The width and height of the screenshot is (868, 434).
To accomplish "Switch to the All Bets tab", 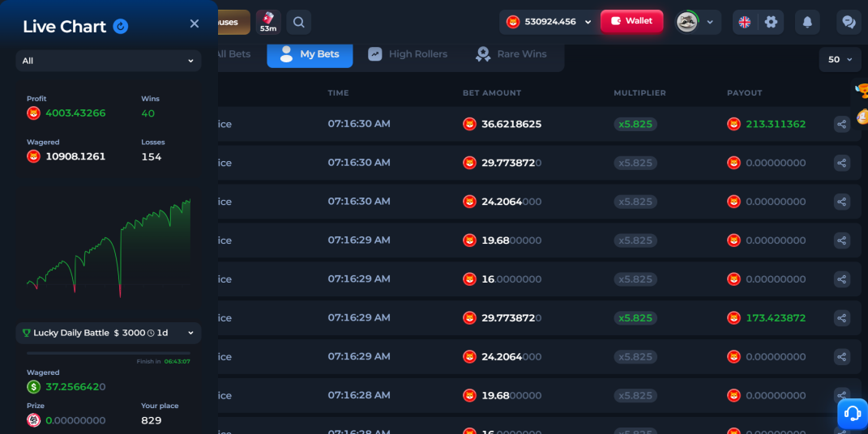I will (233, 54).
